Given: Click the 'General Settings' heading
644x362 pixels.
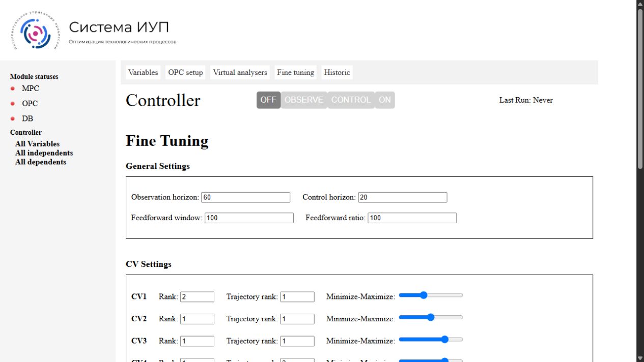Looking at the screenshot, I should [158, 166].
